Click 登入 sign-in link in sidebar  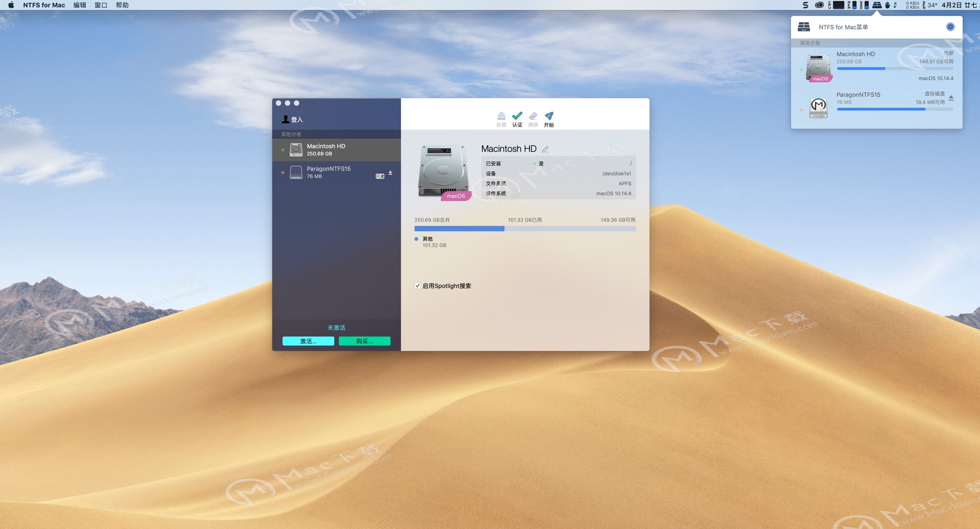(x=297, y=120)
